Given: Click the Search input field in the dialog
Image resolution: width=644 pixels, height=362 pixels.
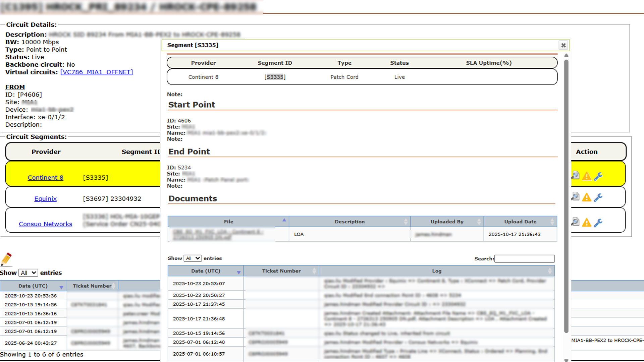Looking at the screenshot, I should (524, 259).
